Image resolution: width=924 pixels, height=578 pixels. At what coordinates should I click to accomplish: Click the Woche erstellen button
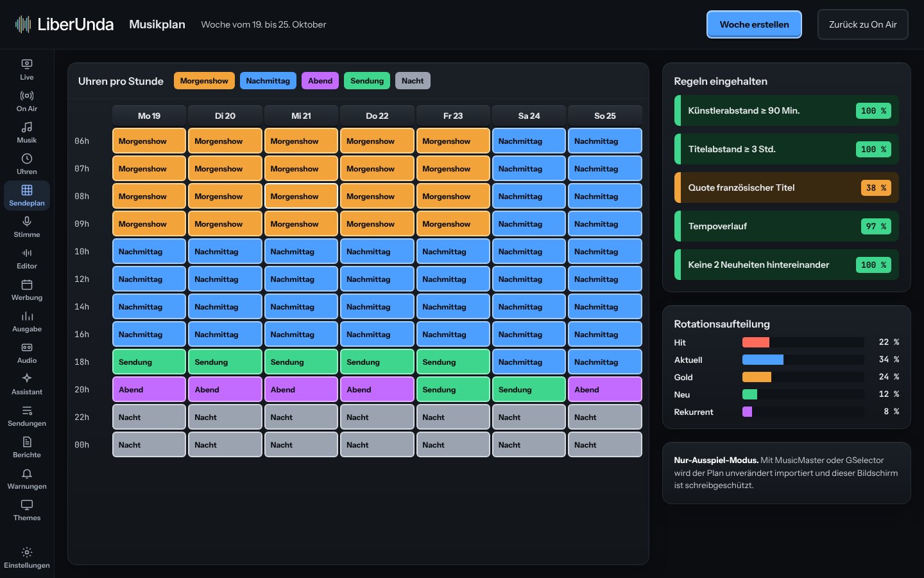[x=754, y=24]
